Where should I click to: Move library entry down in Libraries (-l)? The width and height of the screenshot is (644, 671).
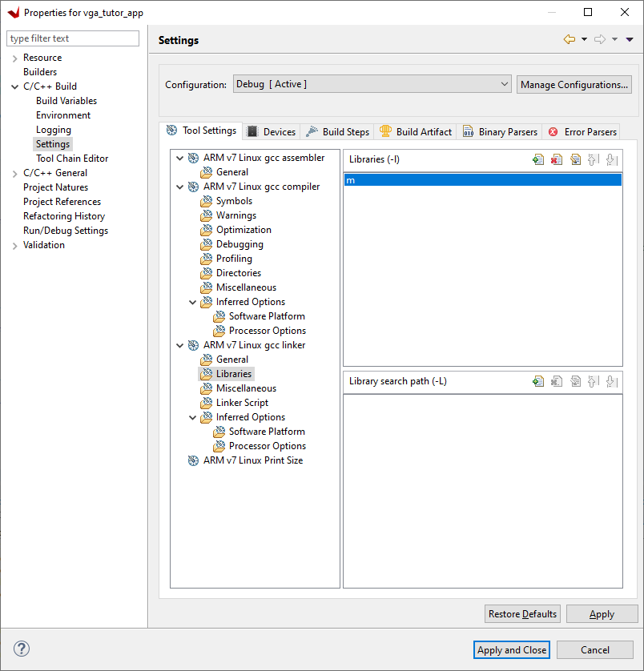click(612, 159)
